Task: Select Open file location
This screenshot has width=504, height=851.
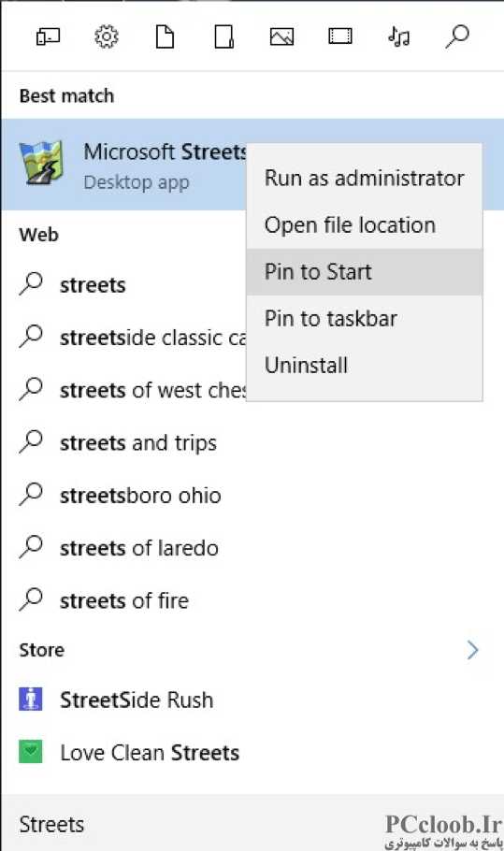Action: 364,224
